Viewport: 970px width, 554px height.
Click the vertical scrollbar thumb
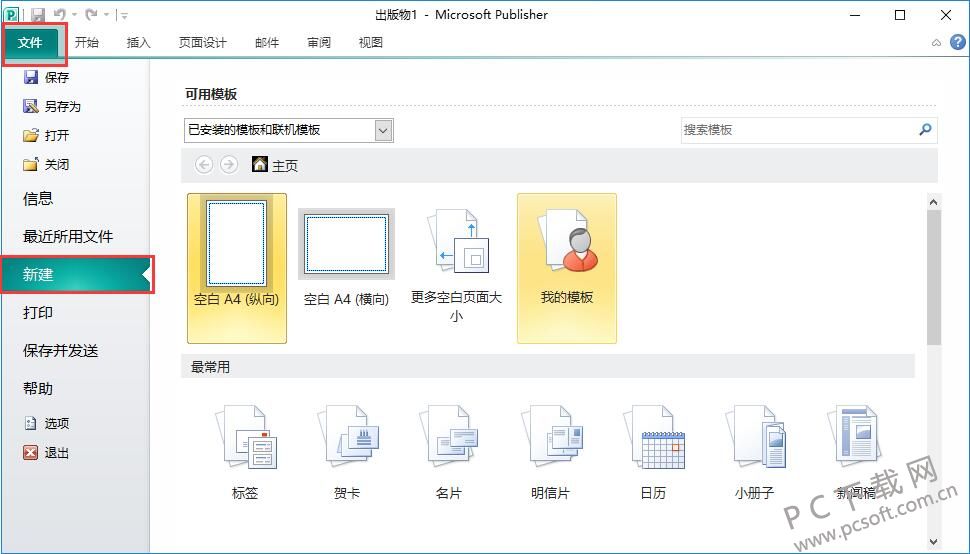[x=934, y=278]
